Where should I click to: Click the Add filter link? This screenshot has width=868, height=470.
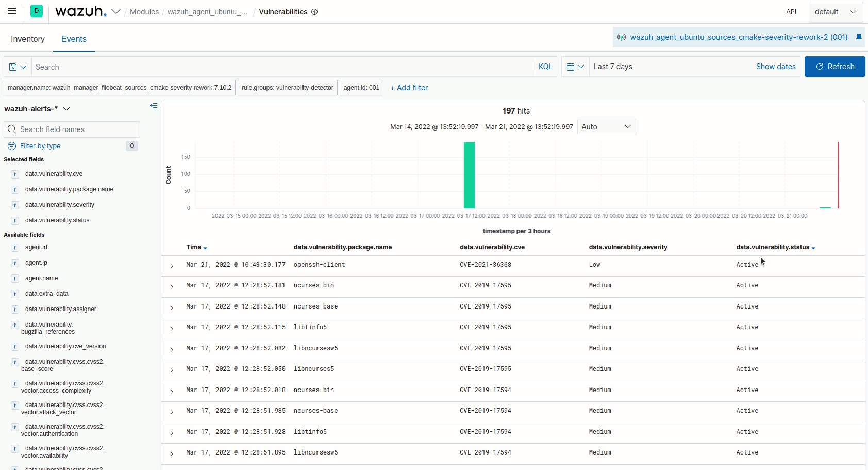tap(409, 88)
